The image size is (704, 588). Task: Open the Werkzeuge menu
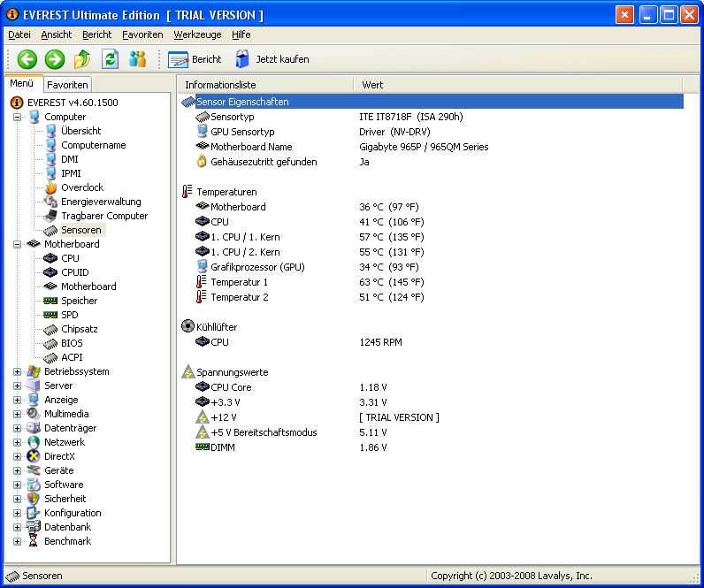tap(197, 34)
